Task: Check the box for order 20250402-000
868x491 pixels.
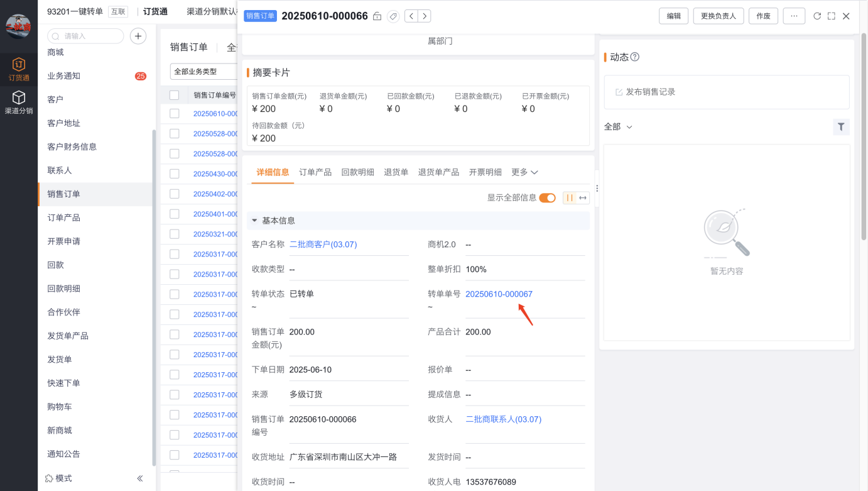Action: [175, 194]
